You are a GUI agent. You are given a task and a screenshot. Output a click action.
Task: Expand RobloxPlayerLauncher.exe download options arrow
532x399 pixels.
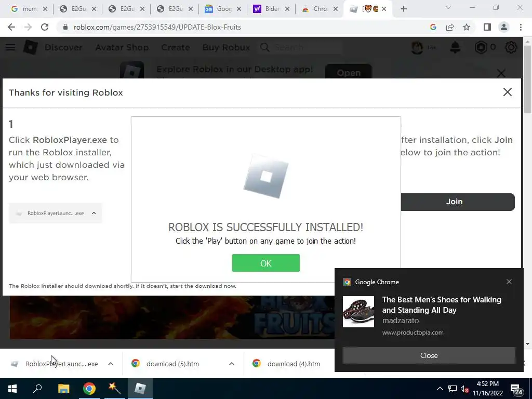[x=111, y=364]
